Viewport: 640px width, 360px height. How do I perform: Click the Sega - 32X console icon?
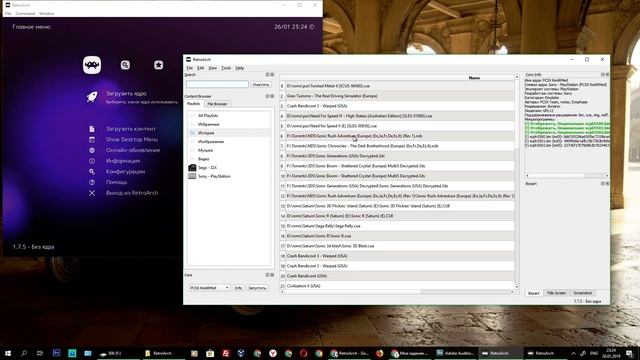tap(192, 168)
